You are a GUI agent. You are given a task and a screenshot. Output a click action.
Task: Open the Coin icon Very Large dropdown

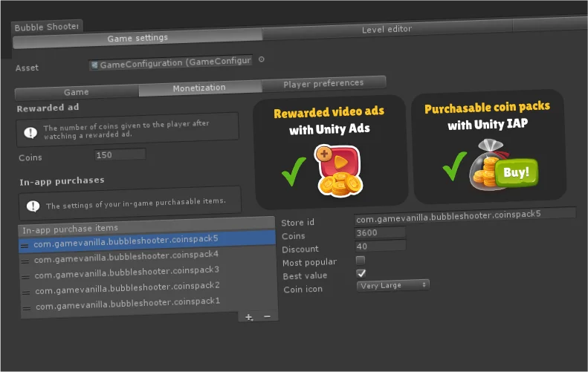click(392, 285)
